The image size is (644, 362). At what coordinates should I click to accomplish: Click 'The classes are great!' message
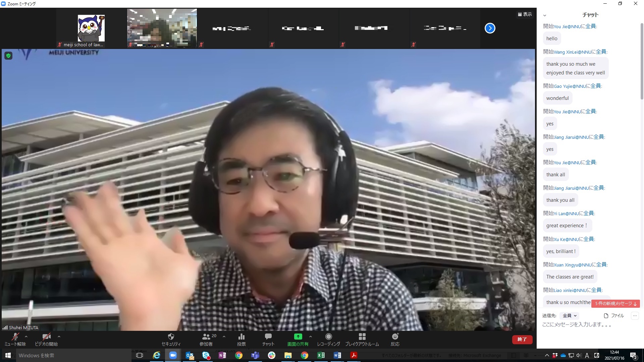coord(570,277)
